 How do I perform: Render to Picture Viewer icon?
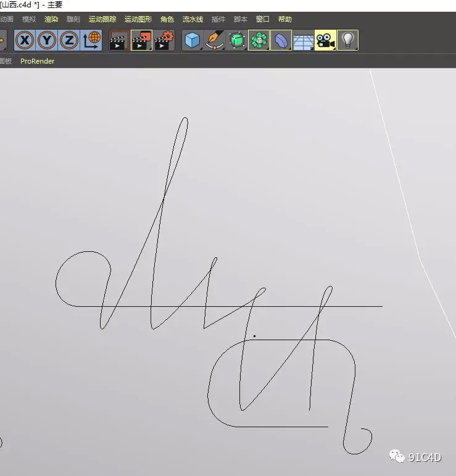coord(141,41)
